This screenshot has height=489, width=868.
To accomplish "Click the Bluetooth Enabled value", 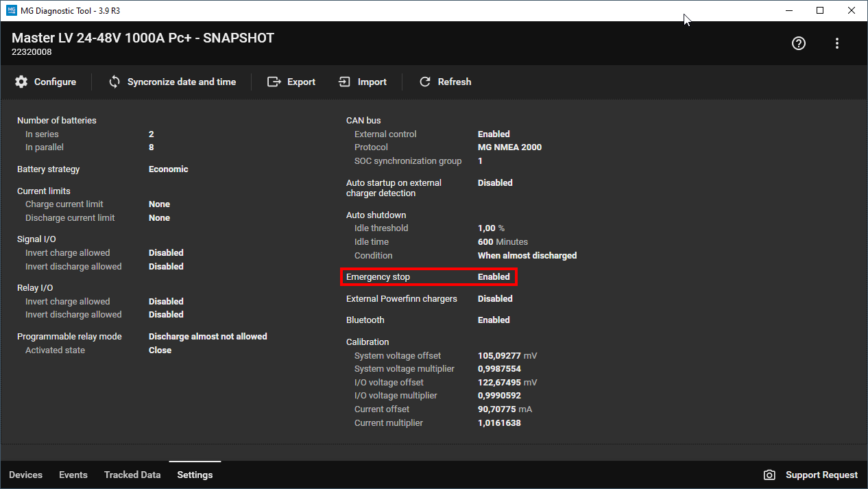I will 494,320.
